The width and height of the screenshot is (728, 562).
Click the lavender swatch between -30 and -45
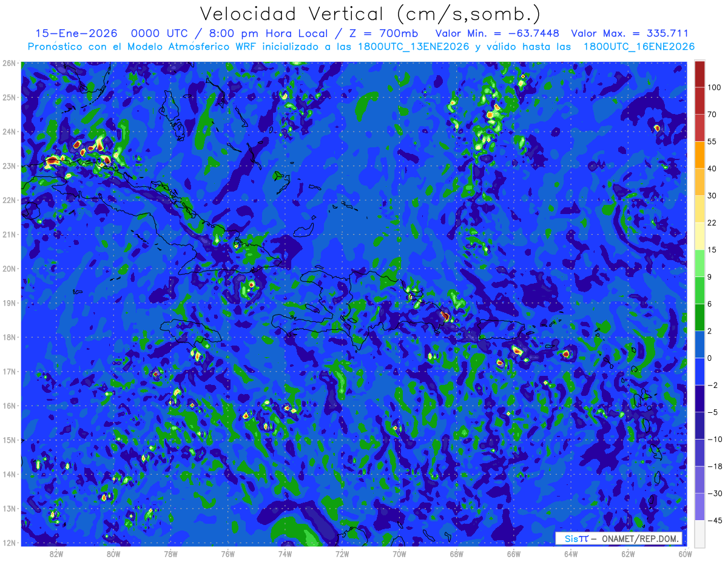[699, 506]
